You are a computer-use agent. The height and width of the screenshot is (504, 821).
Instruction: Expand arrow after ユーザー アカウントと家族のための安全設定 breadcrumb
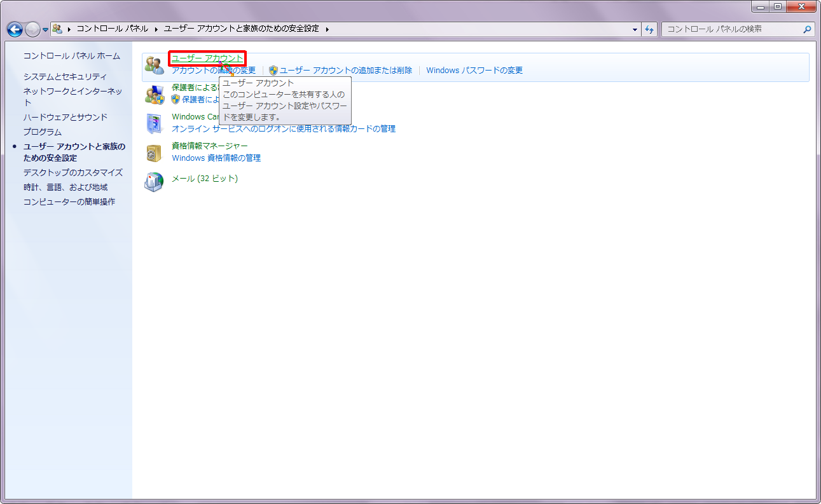click(327, 29)
